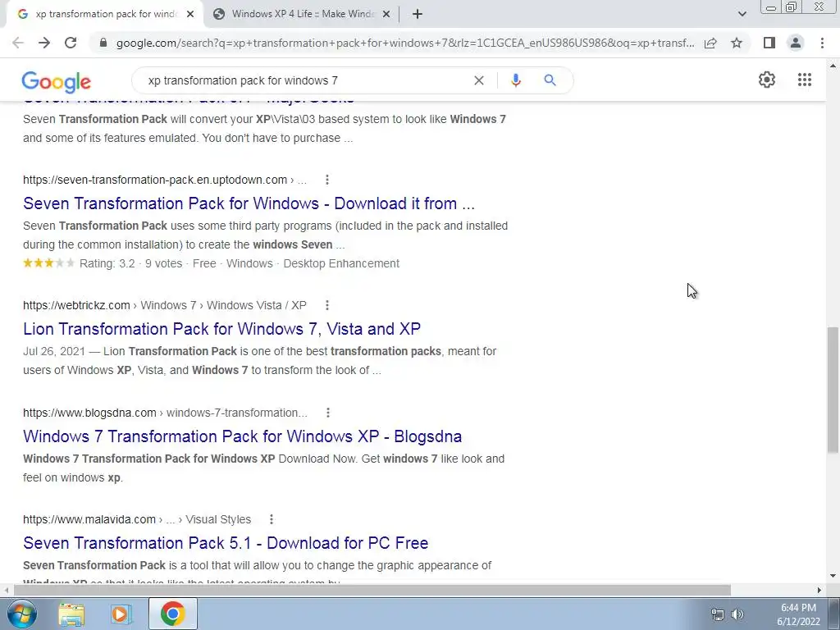Click the Show desktop strip
Viewport: 840px width, 630px height.
coord(834,614)
